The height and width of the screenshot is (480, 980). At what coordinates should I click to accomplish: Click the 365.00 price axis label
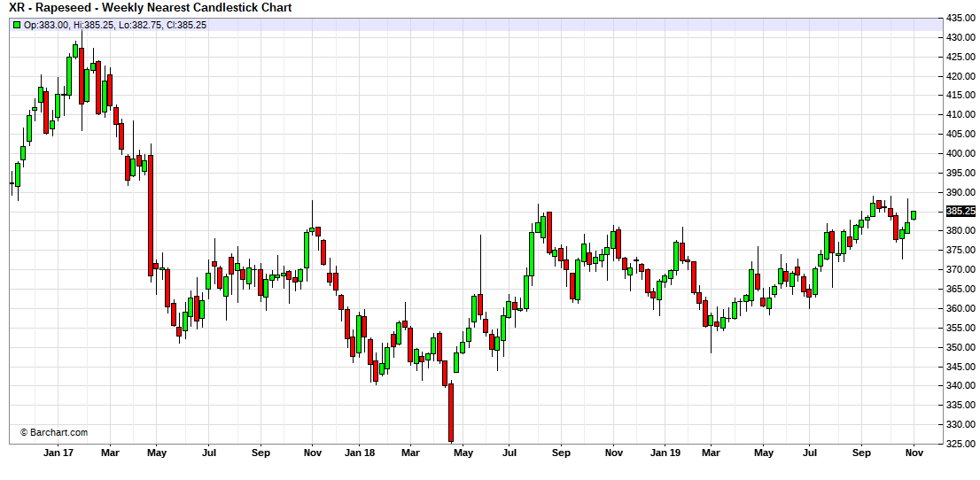click(961, 289)
